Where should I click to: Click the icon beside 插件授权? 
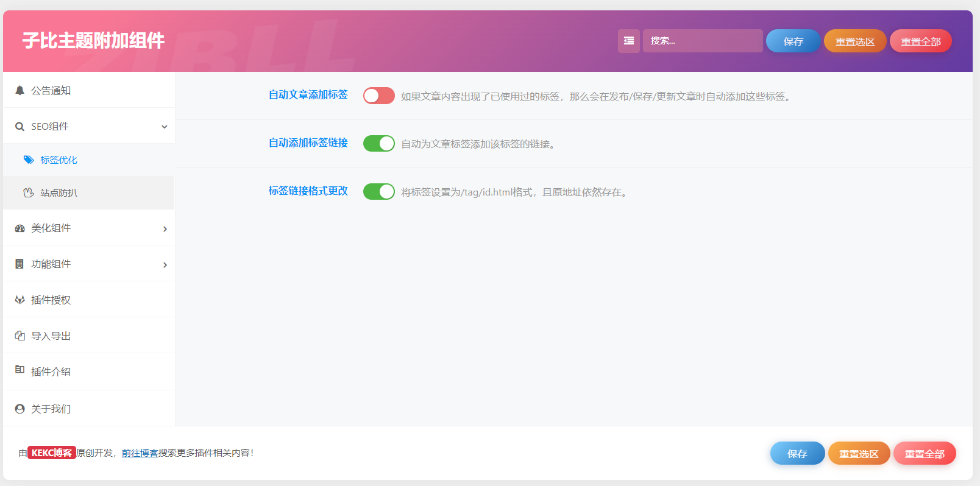[20, 300]
